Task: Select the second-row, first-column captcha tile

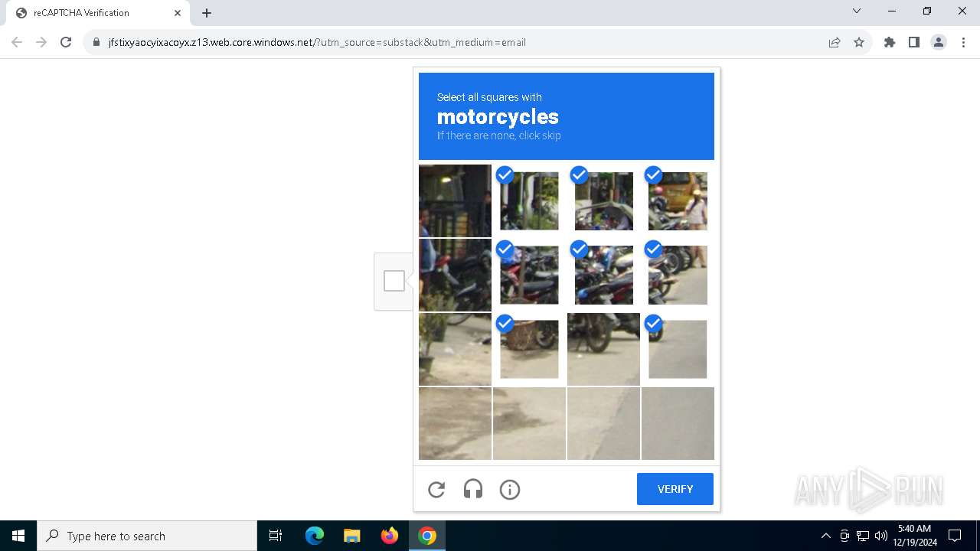Action: pyautogui.click(x=455, y=275)
